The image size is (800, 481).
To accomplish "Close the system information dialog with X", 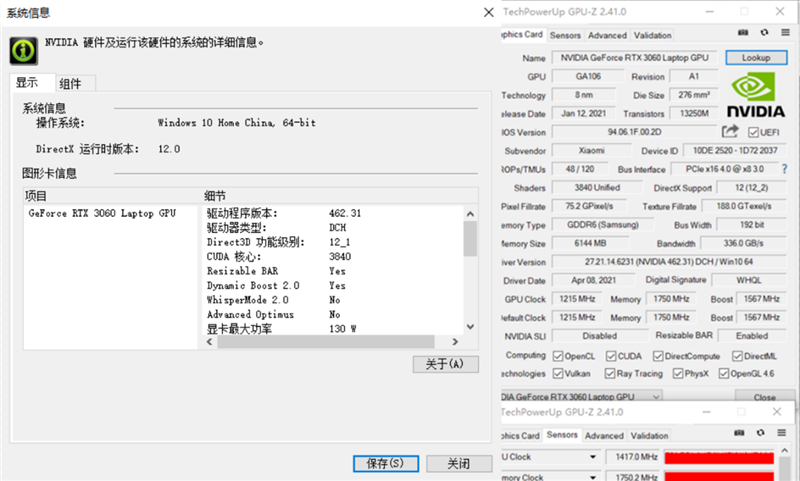I will click(488, 12).
